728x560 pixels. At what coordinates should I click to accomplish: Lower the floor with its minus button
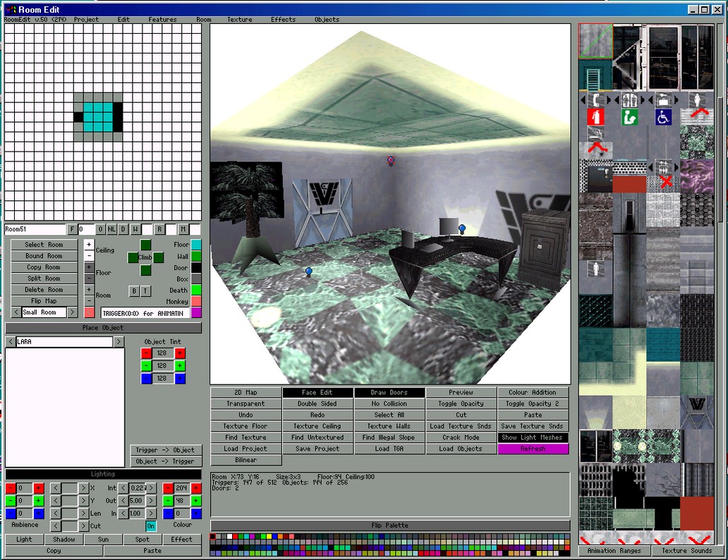89,279
